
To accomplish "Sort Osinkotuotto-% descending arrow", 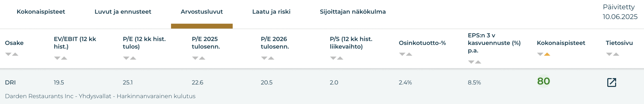I will [402, 54].
